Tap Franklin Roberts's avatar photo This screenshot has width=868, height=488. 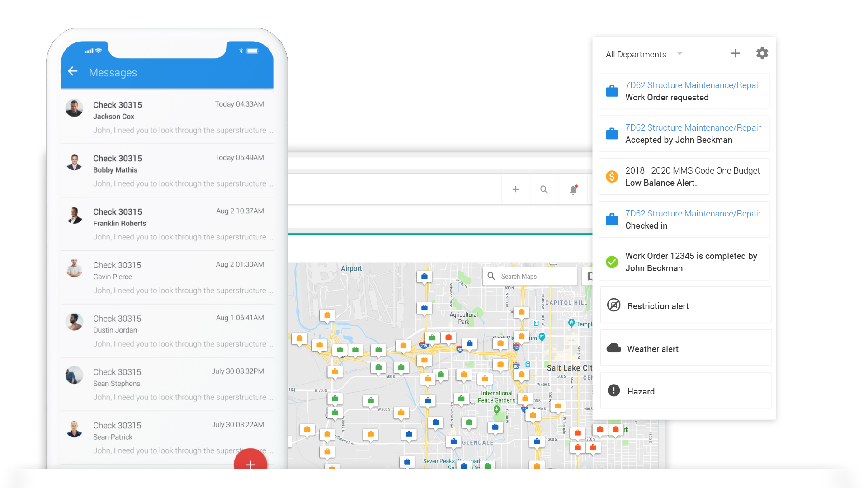point(74,215)
